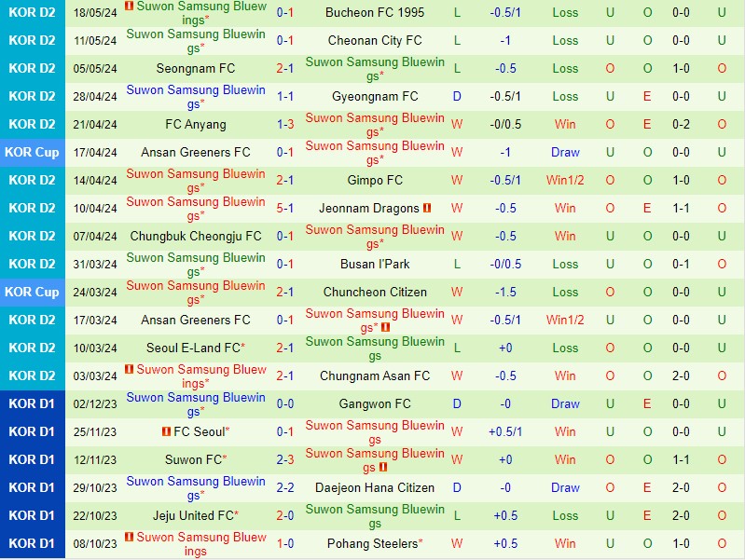Open Chungbuk Cheongju FC team link
The image size is (745, 560).
coord(196,236)
